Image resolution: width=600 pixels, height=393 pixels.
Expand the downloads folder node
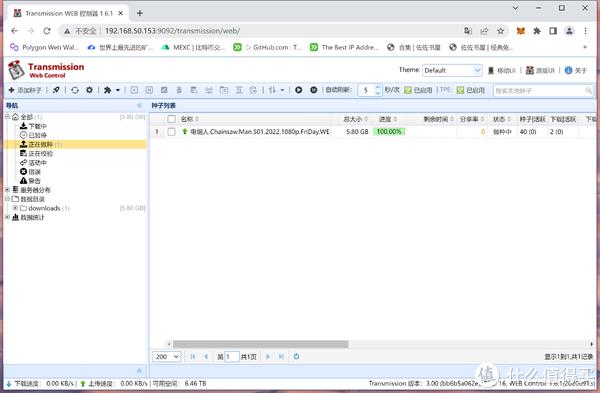coord(15,208)
